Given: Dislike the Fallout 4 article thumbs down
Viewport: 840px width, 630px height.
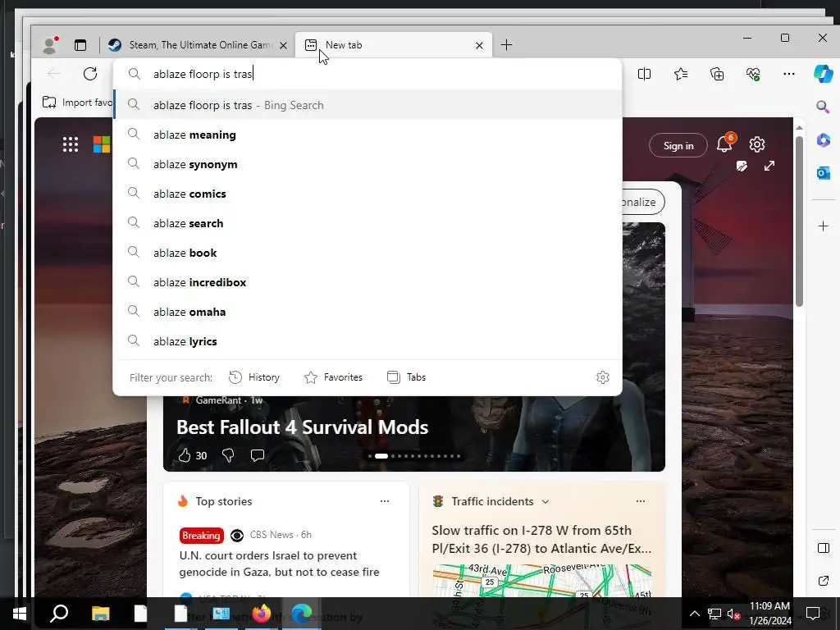Looking at the screenshot, I should (x=228, y=455).
